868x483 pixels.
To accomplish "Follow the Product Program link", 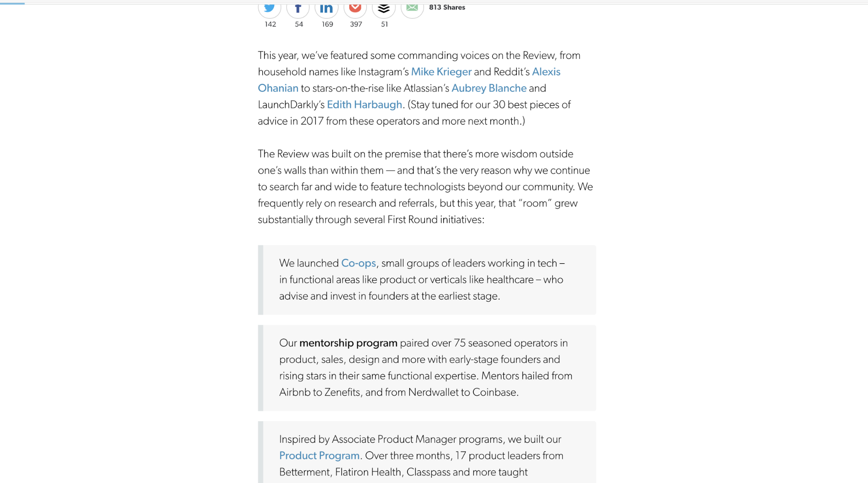I will pyautogui.click(x=319, y=456).
